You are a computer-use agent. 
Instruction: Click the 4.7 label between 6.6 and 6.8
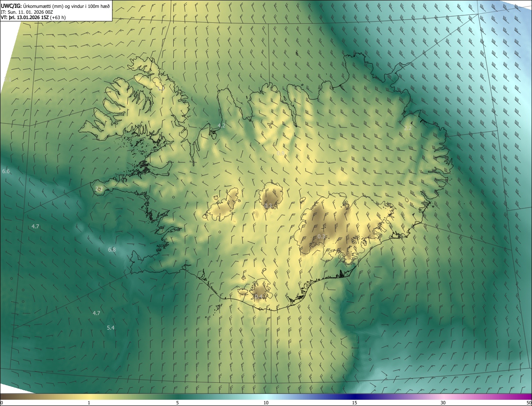tap(35, 226)
